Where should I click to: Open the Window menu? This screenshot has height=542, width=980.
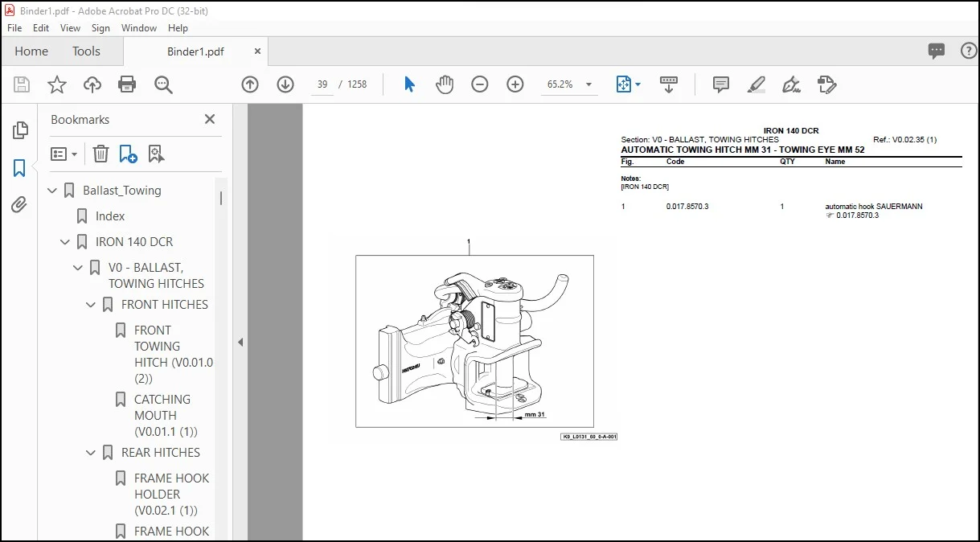(139, 27)
